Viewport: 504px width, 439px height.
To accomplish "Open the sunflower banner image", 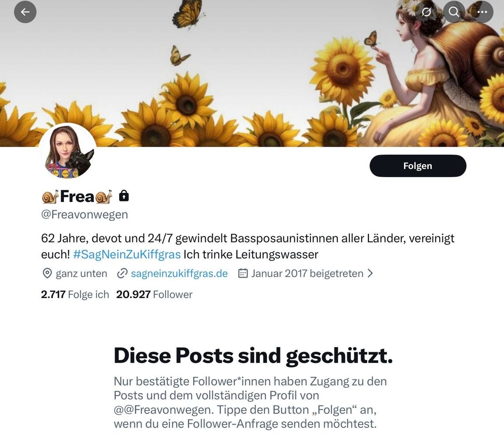I will tap(252, 73).
